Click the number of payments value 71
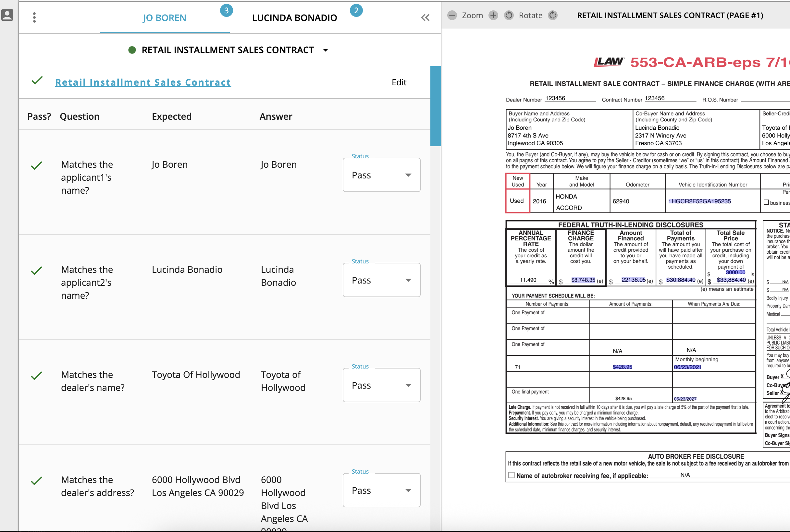Image resolution: width=790 pixels, height=532 pixels. coord(517,367)
